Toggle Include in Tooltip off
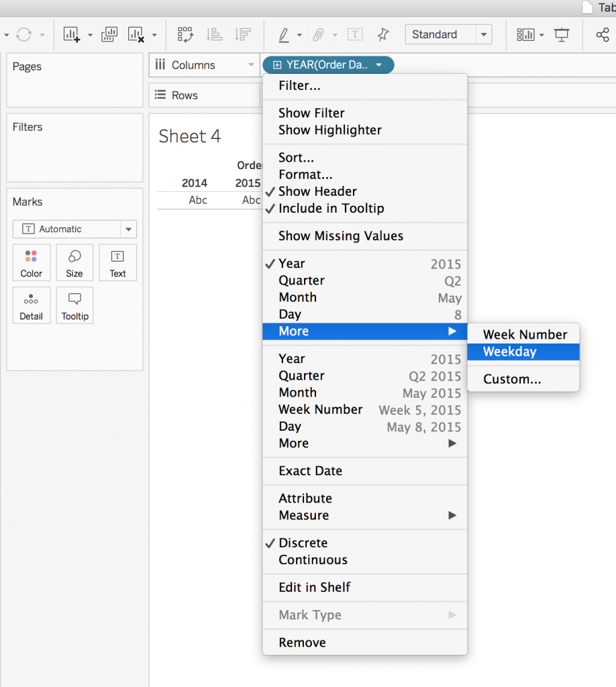Image resolution: width=616 pixels, height=687 pixels. (x=331, y=208)
